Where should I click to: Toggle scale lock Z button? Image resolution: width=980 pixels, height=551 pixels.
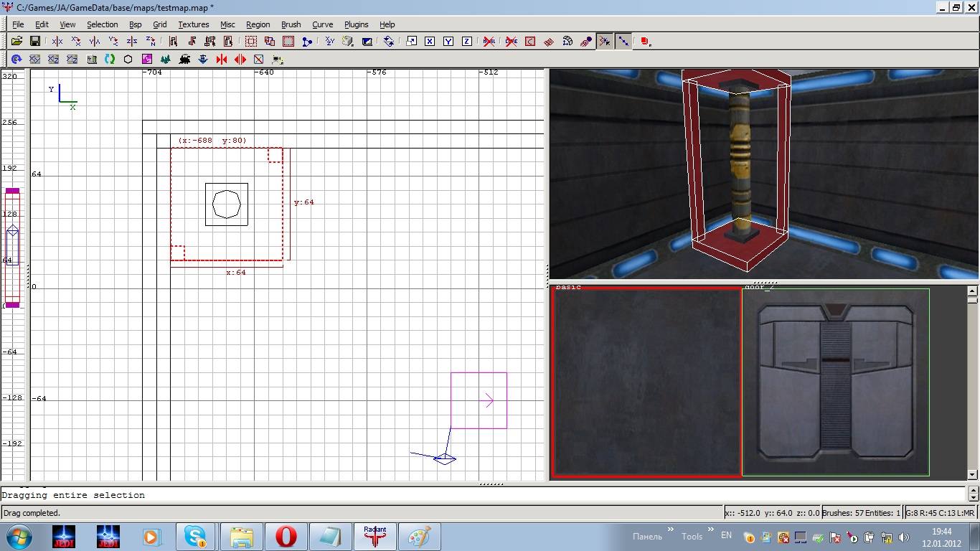coord(467,42)
